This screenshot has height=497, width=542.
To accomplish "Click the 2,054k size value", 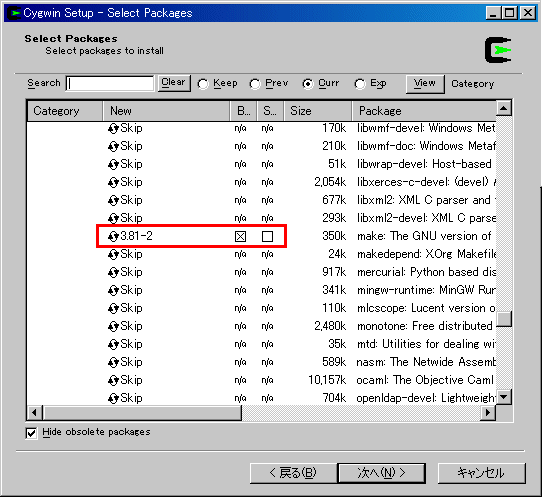I will [330, 182].
